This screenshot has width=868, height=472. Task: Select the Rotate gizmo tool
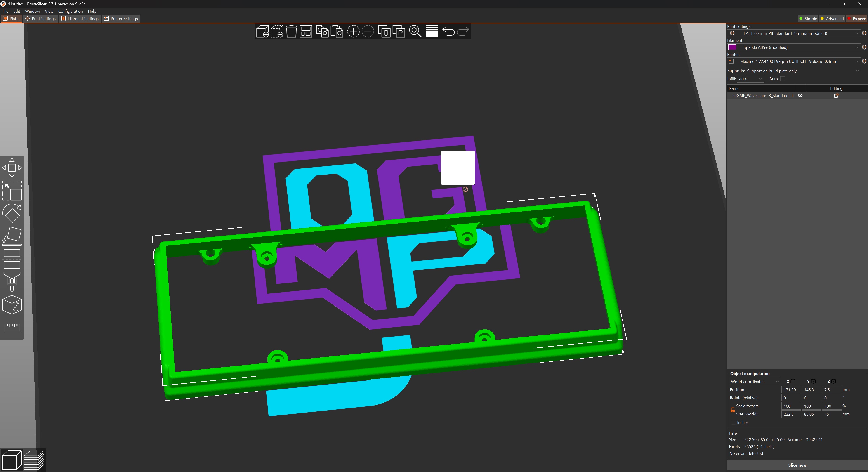tap(12, 214)
